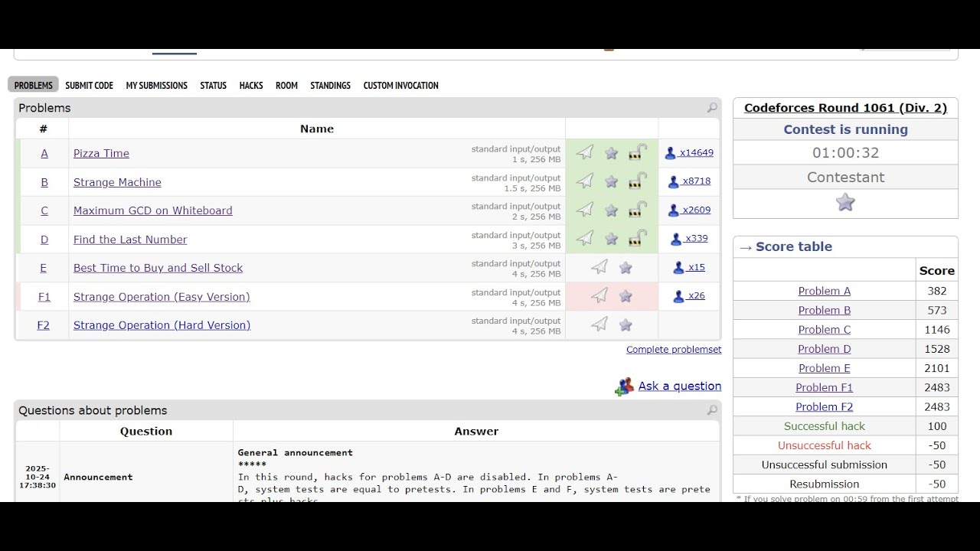980x551 pixels.
Task: Click submit icon for Maximum GCD on Whiteboard
Action: pyautogui.click(x=585, y=210)
